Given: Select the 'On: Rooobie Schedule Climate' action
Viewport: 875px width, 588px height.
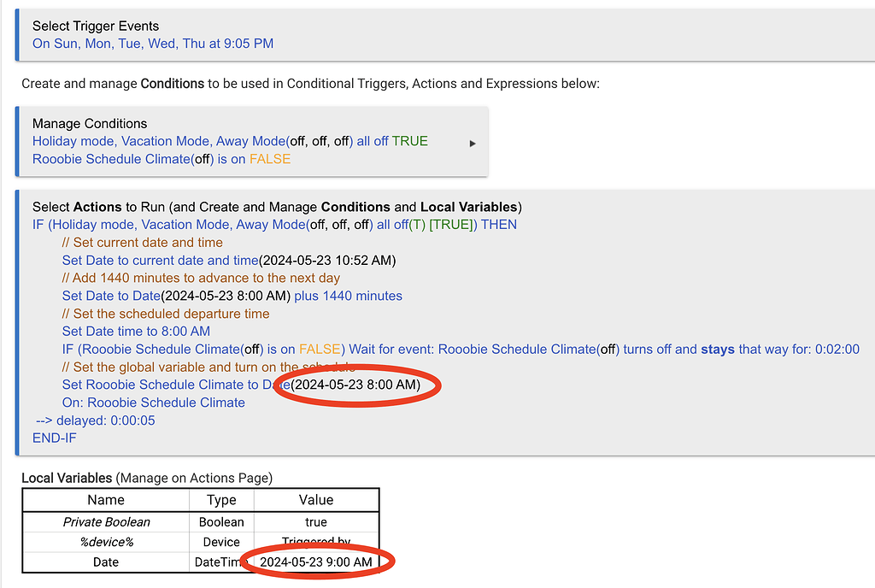Looking at the screenshot, I should point(154,403).
